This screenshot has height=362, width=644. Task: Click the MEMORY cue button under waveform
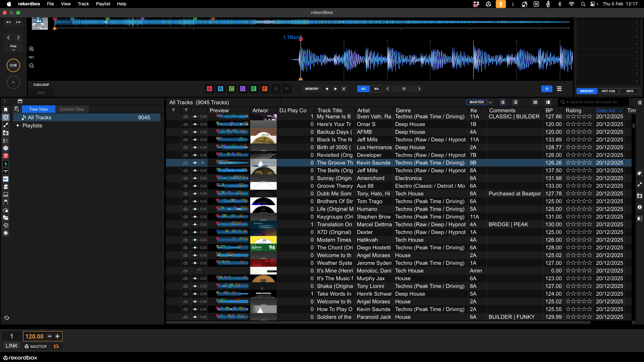[x=312, y=89]
